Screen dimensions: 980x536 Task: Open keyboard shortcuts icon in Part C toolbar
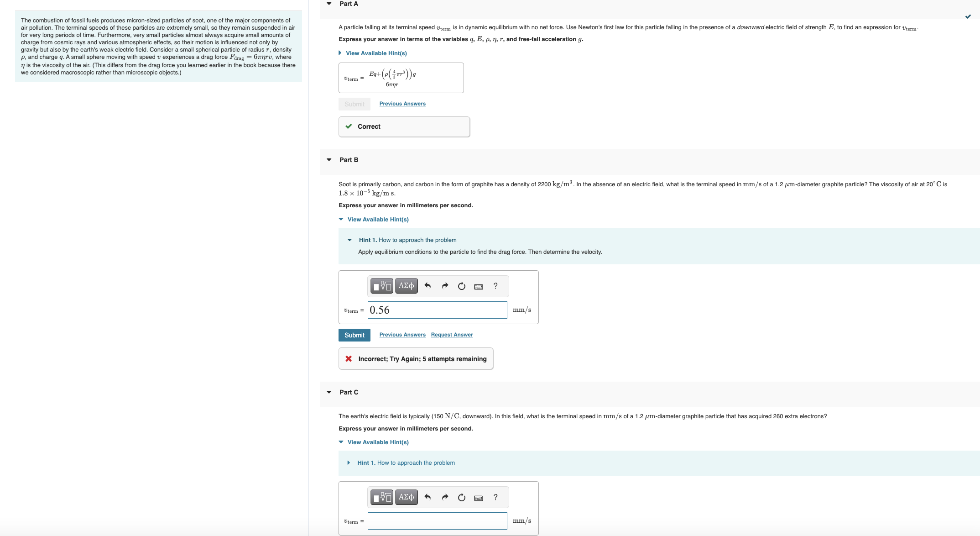tap(479, 498)
